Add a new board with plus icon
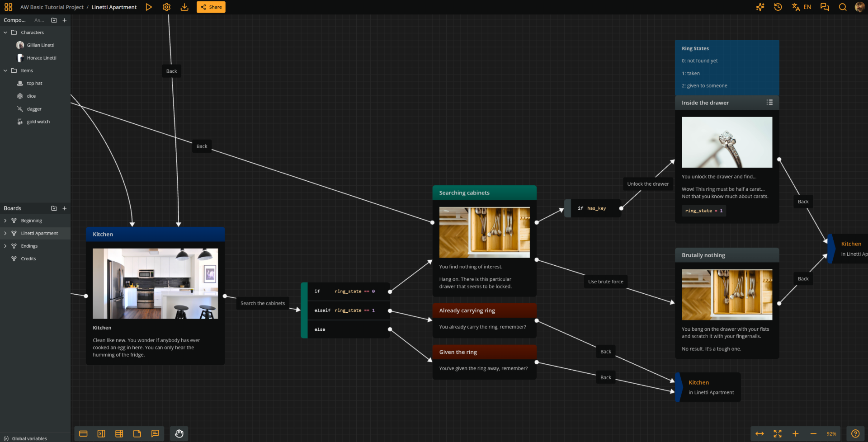The image size is (868, 442). pos(65,208)
